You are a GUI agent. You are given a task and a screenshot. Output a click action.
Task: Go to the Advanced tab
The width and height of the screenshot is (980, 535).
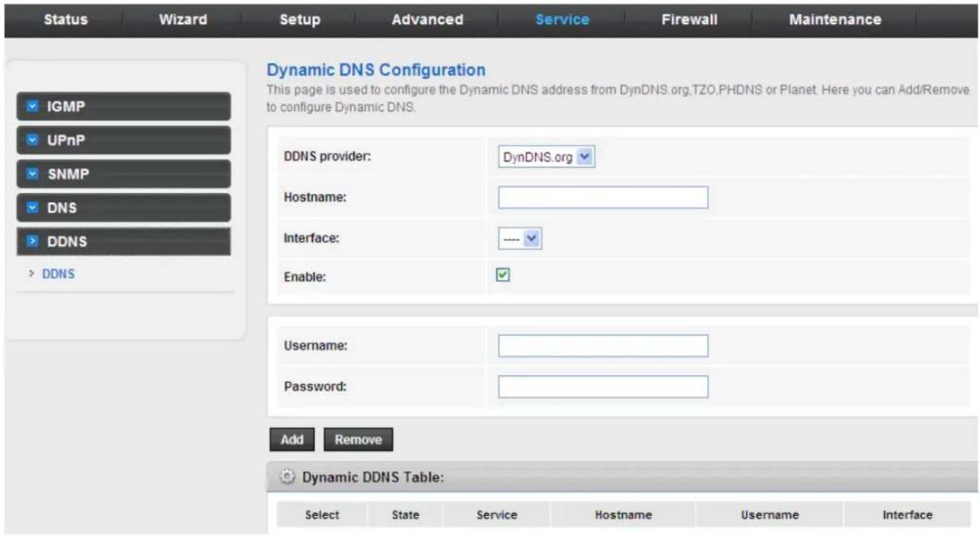click(427, 20)
